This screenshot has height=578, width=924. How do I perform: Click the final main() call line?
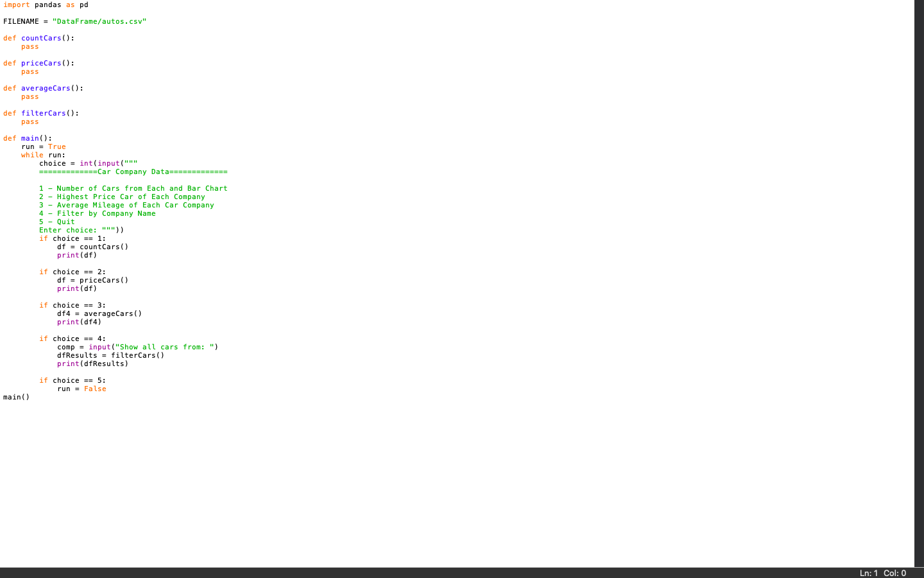pyautogui.click(x=15, y=397)
